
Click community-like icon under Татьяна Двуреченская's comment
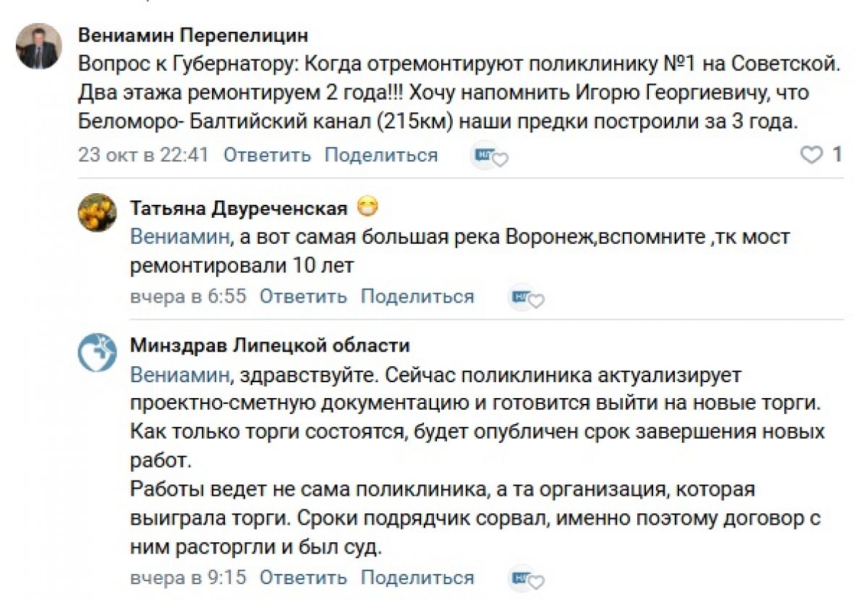point(527,297)
